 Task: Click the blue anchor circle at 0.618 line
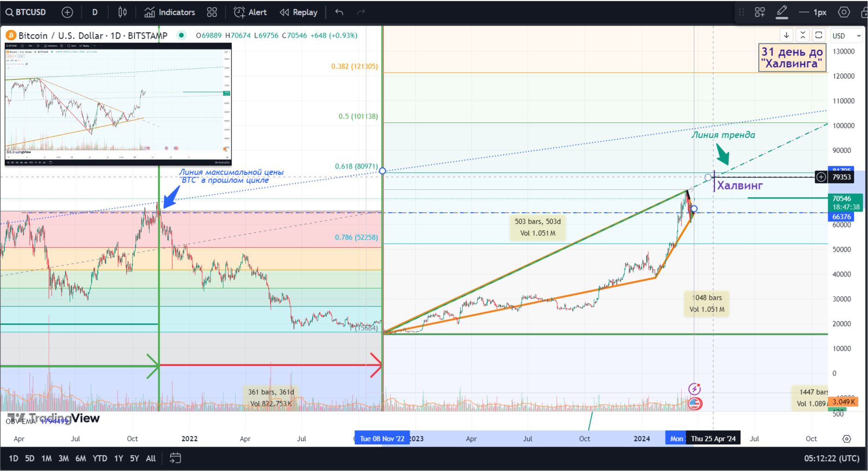[x=383, y=171]
